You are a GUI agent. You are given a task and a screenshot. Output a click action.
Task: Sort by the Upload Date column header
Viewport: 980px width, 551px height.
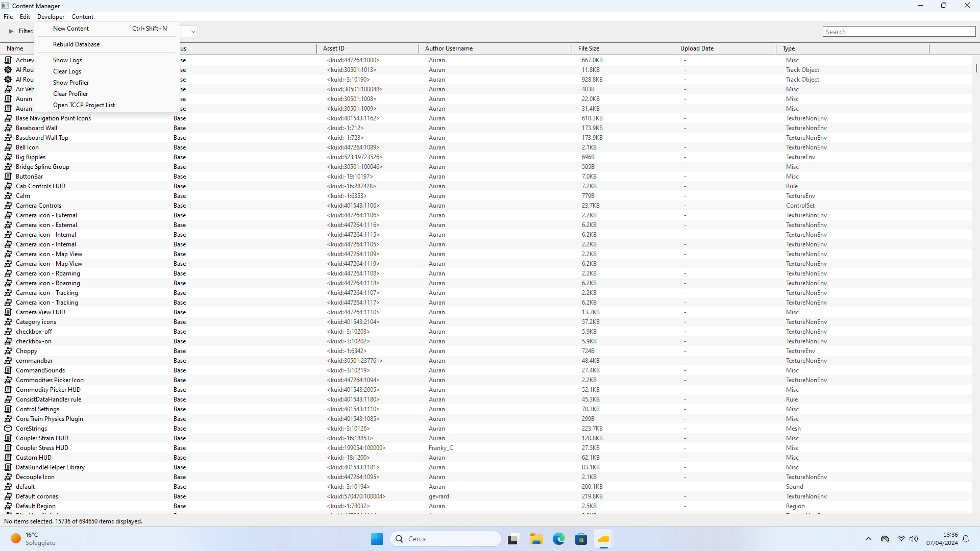point(725,48)
